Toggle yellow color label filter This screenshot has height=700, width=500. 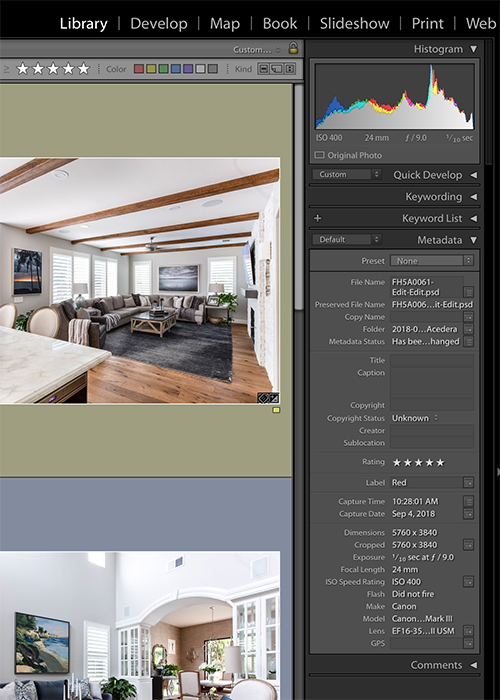tap(151, 69)
